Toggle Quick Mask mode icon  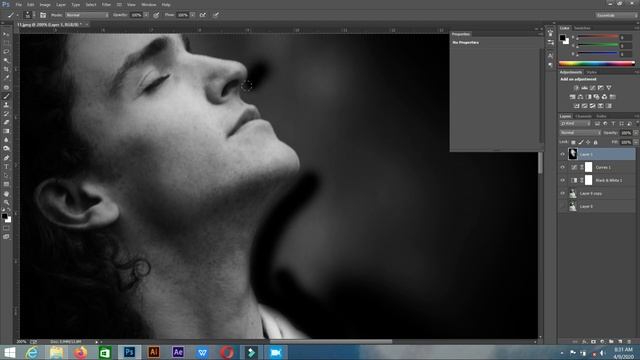click(x=6, y=228)
